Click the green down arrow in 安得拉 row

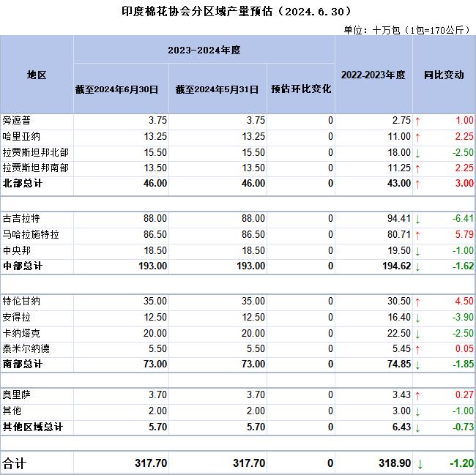tap(418, 318)
